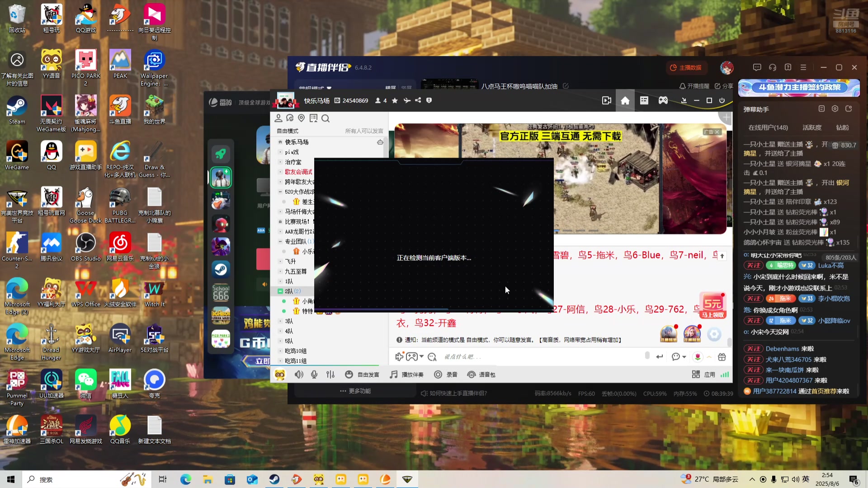The width and height of the screenshot is (868, 488).
Task: Open Steam from the Windows taskbar
Action: point(274,479)
